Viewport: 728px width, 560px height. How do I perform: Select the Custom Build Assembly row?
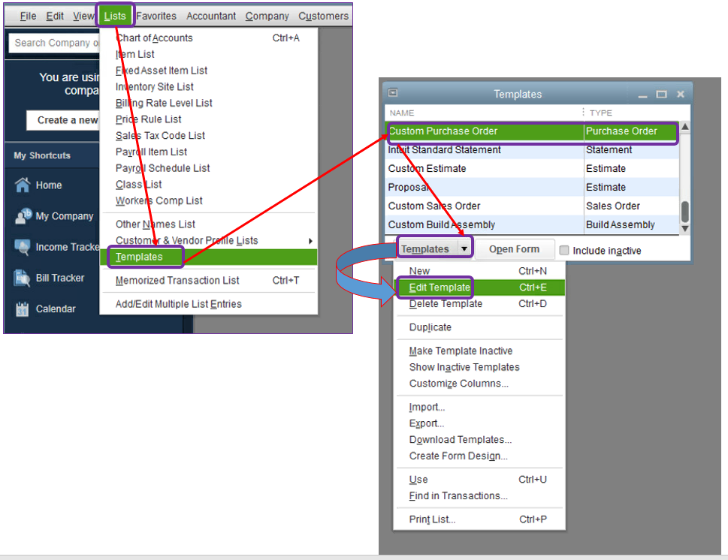point(532,224)
